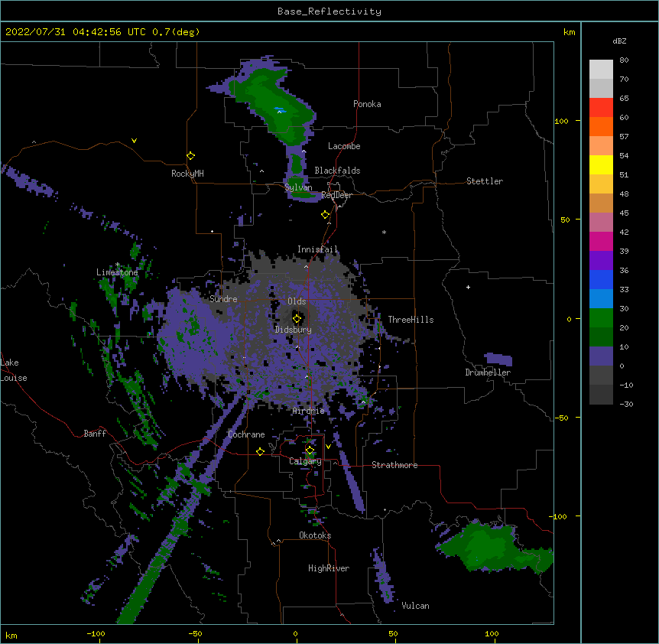This screenshot has height=644, width=659.
Task: Select the Cochrane label
Action: pos(246,434)
